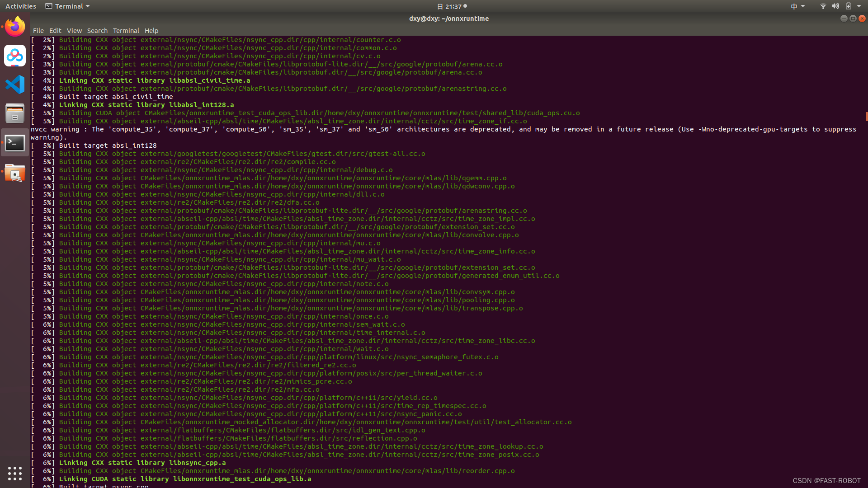Open the Screenshot tool from the dock
The height and width of the screenshot is (488, 868).
point(15,173)
